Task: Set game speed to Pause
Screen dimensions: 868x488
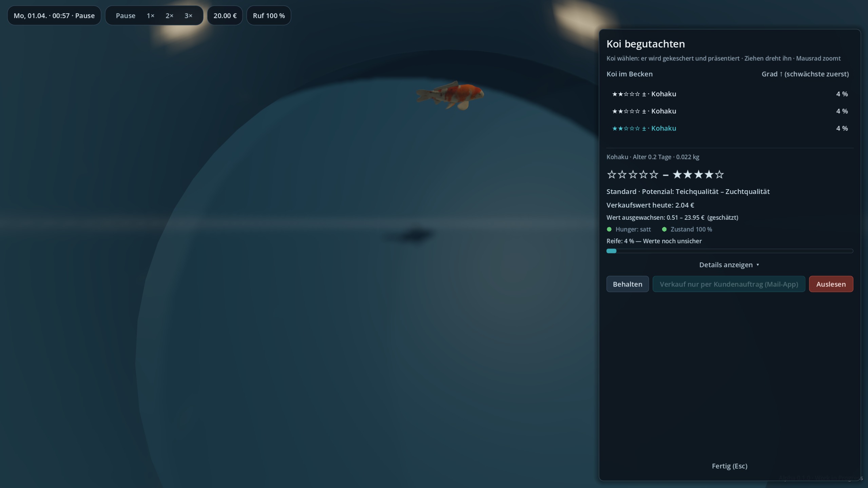Action: tap(126, 16)
